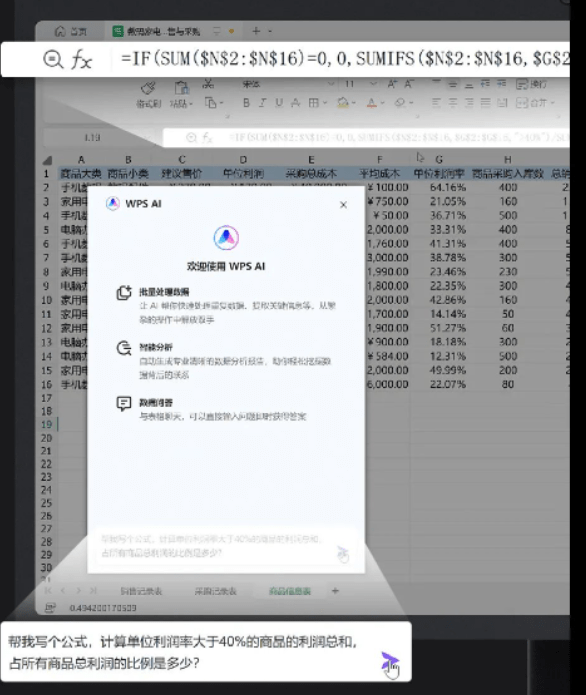This screenshot has width=586, height=695.
Task: Expand the borders style dropdown arrow
Action: (325, 103)
